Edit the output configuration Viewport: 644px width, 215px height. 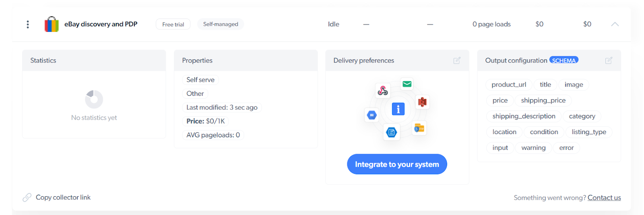coord(609,60)
